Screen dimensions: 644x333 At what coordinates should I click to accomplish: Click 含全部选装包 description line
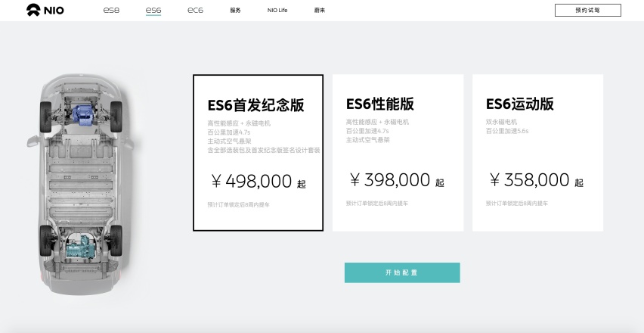coord(264,150)
